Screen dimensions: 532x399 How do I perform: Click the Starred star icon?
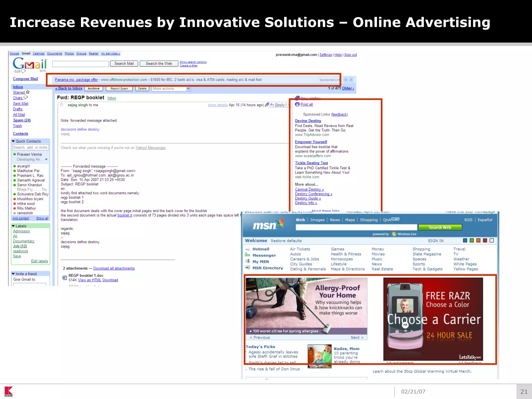coord(28,92)
